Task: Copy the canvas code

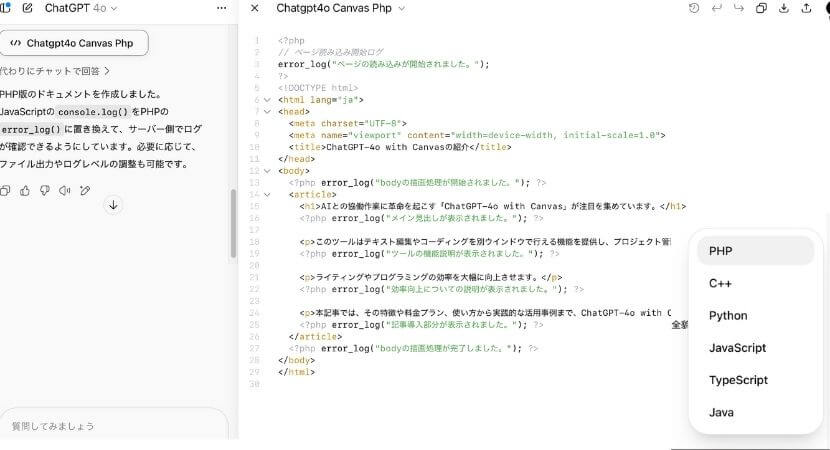Action: (x=761, y=8)
